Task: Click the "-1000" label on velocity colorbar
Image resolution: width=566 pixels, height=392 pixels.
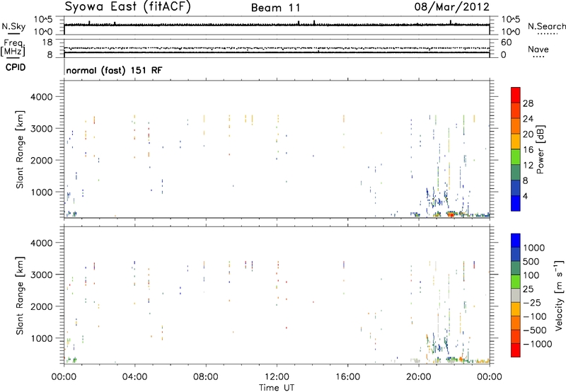Action: tap(537, 344)
